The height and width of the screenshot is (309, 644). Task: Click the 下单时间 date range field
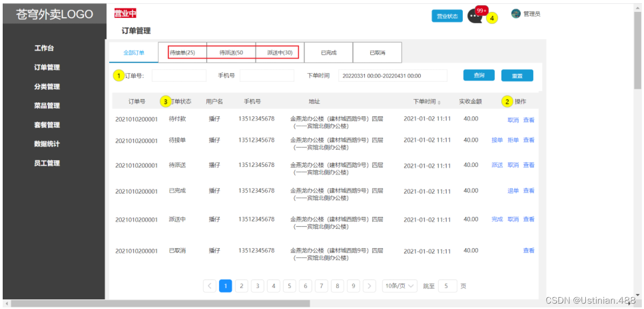pyautogui.click(x=393, y=75)
